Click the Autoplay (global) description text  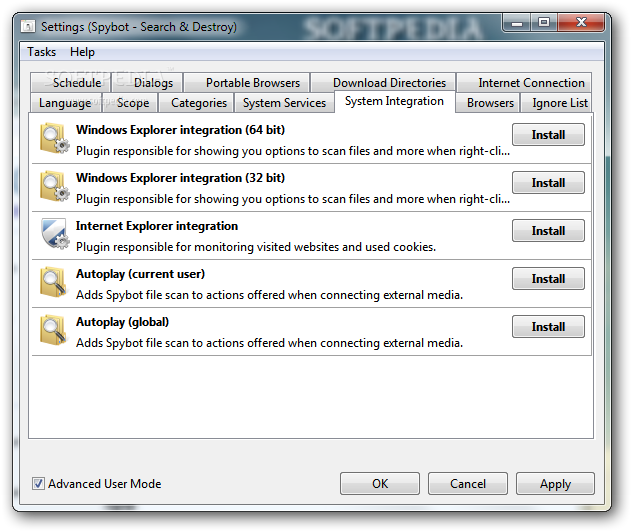(269, 343)
